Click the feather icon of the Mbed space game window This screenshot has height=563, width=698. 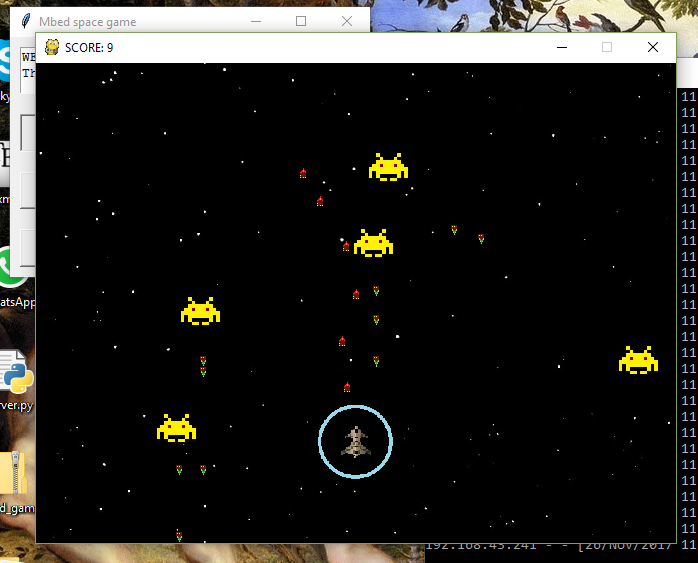[x=26, y=21]
